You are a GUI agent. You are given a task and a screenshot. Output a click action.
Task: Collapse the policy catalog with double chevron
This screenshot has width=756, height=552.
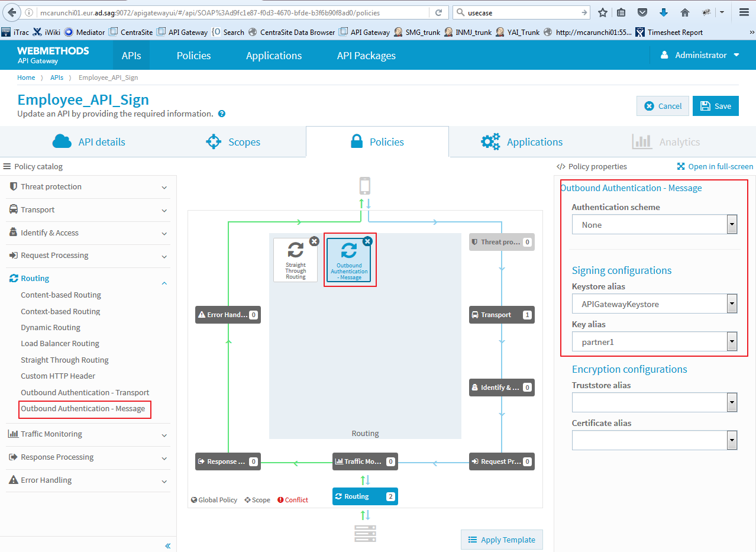(x=168, y=546)
